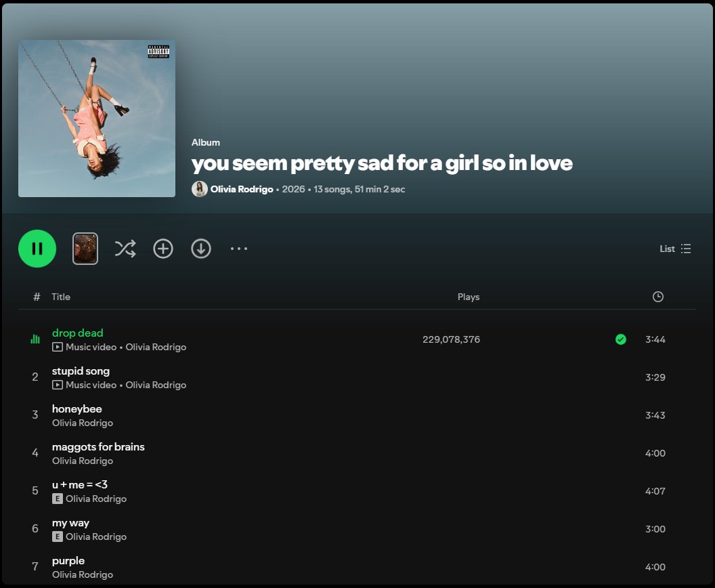Open Olivia Rodrigo artist link in album header
The height and width of the screenshot is (588, 715).
pos(242,189)
